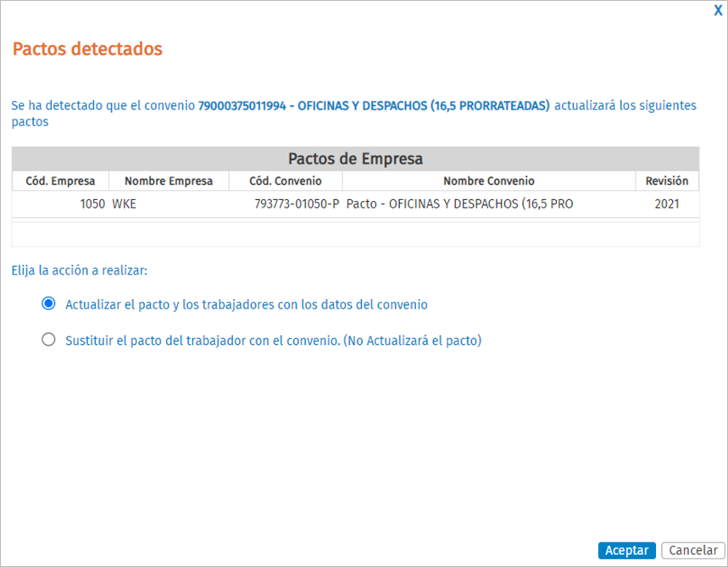
Task: Click the bold convenio name 79000375011994 text
Action: pyautogui.click(x=374, y=106)
